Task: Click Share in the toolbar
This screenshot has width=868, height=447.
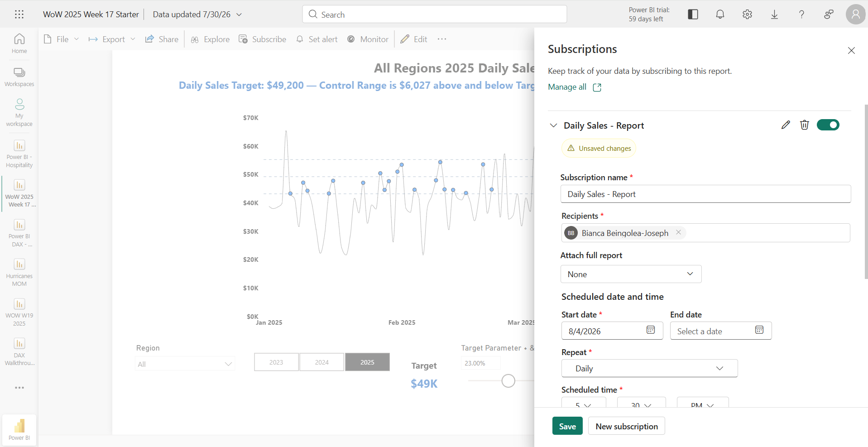Action: [x=162, y=39]
